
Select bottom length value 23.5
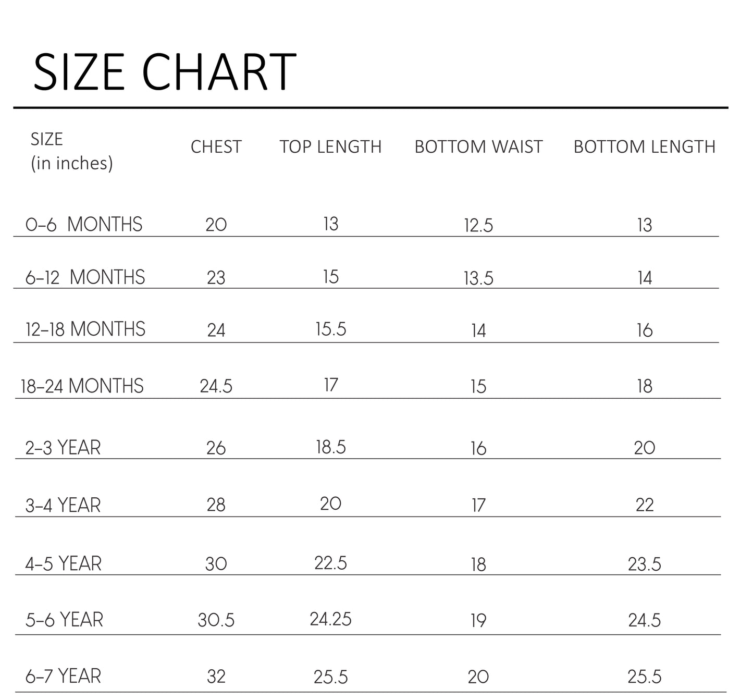pyautogui.click(x=644, y=564)
